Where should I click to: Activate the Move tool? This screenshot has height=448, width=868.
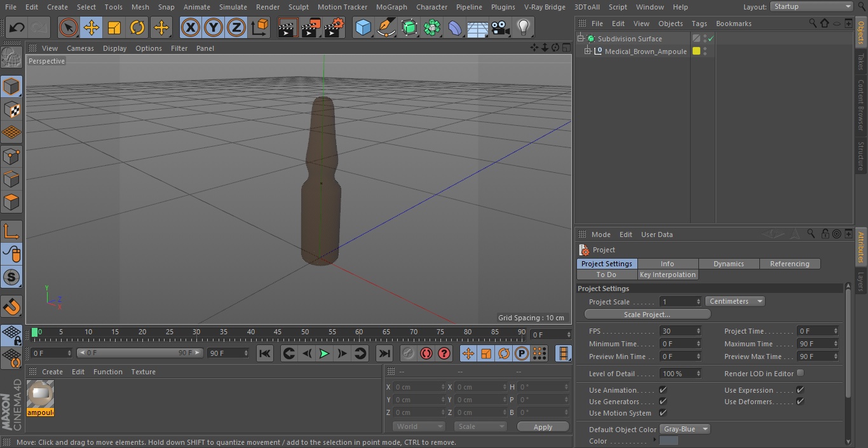click(92, 27)
